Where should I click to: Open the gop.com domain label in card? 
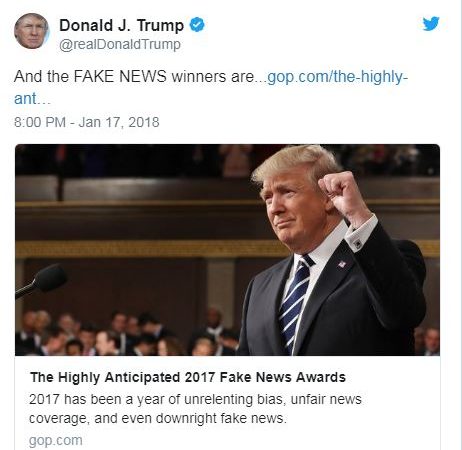(x=56, y=440)
